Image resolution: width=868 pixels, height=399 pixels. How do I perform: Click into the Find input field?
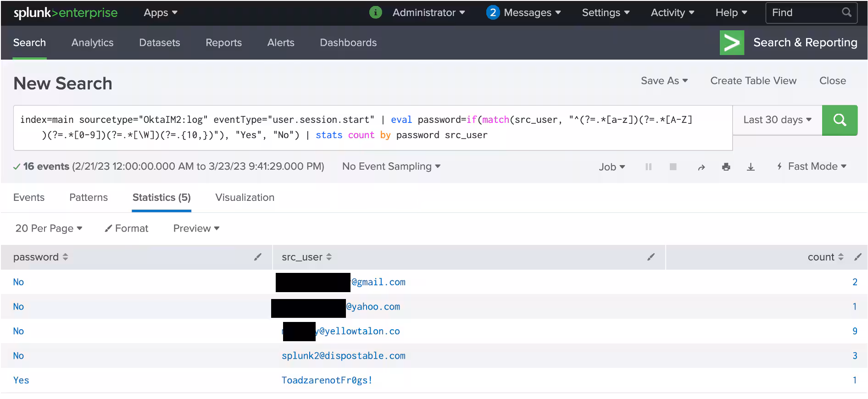pyautogui.click(x=804, y=13)
